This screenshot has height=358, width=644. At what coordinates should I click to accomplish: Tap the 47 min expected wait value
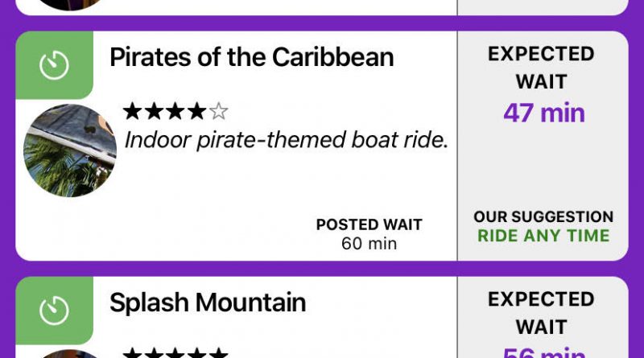coord(544,113)
